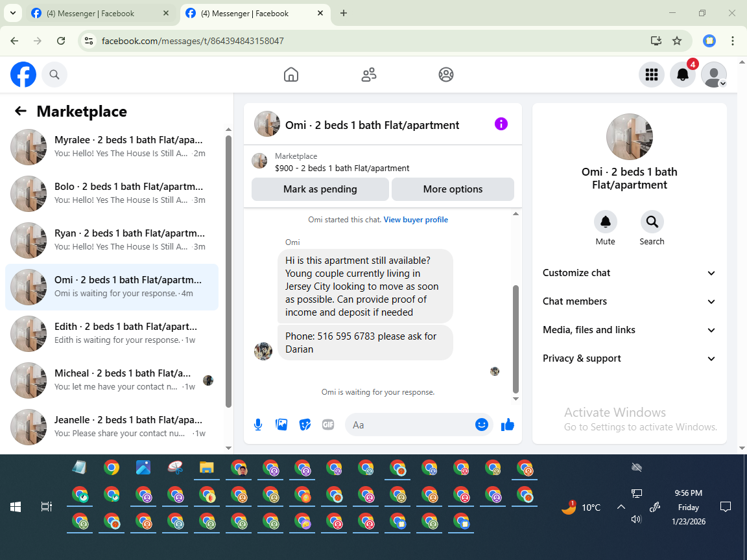
Task: Open Chrome three-dot menu
Action: click(733, 41)
